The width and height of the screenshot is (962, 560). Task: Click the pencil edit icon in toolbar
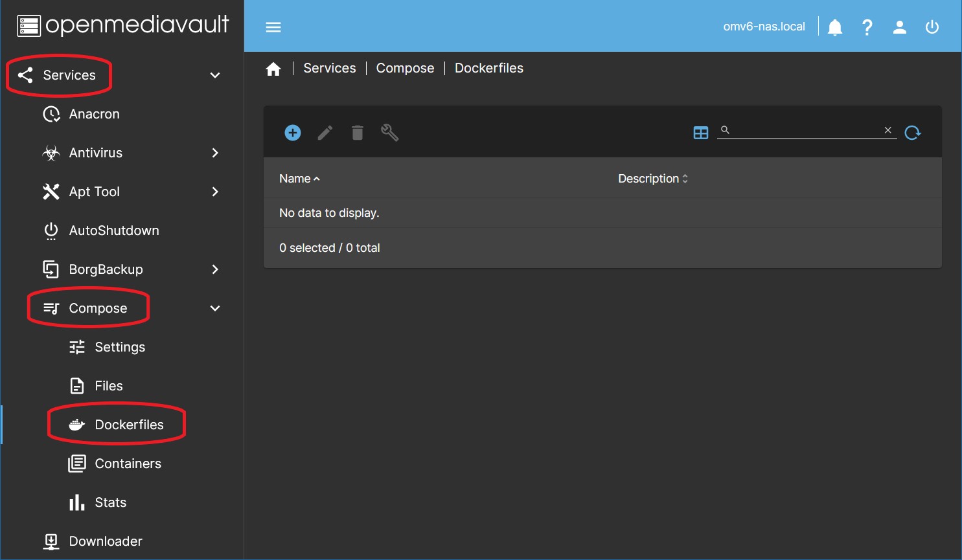click(x=325, y=133)
